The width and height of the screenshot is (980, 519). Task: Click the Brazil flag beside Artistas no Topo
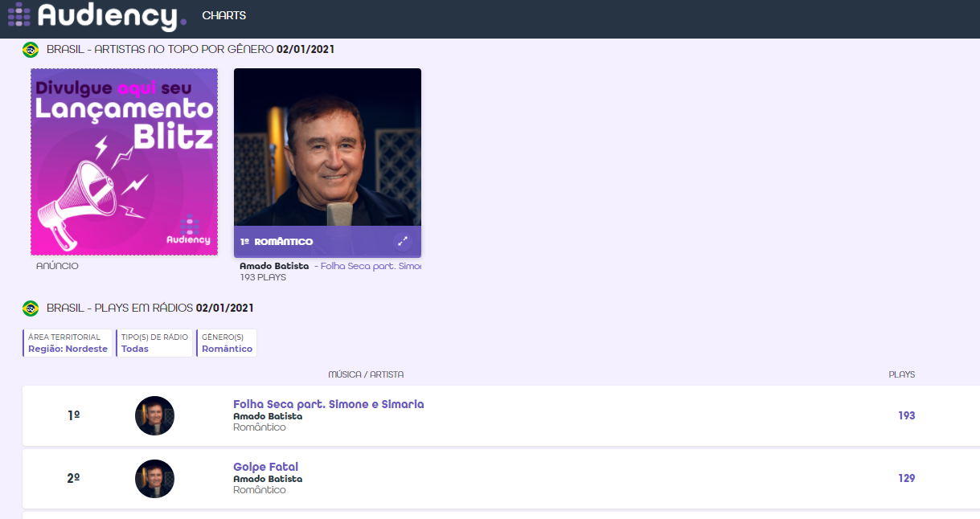click(31, 50)
